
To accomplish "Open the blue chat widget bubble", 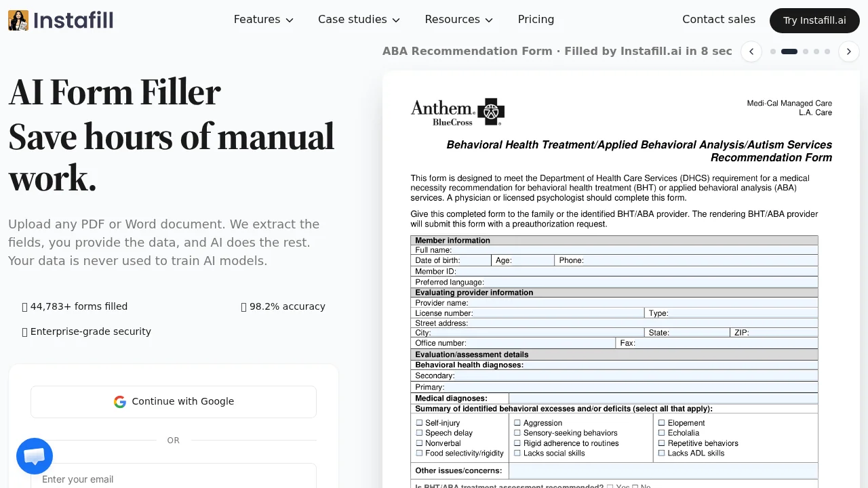I will [x=35, y=456].
